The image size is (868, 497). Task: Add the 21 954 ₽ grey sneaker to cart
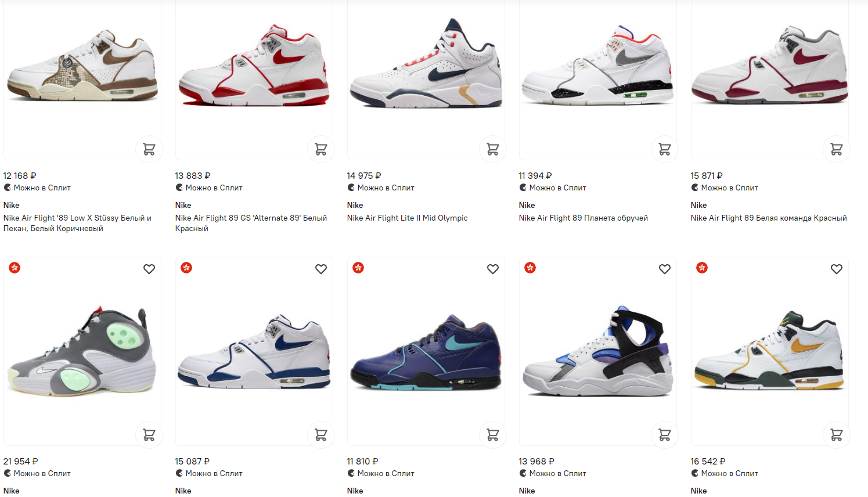click(x=149, y=434)
